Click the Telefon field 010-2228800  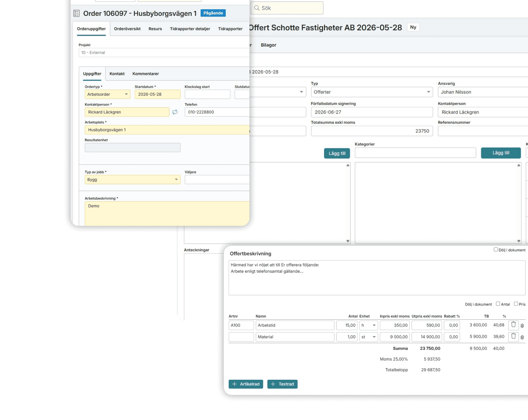[x=217, y=112]
